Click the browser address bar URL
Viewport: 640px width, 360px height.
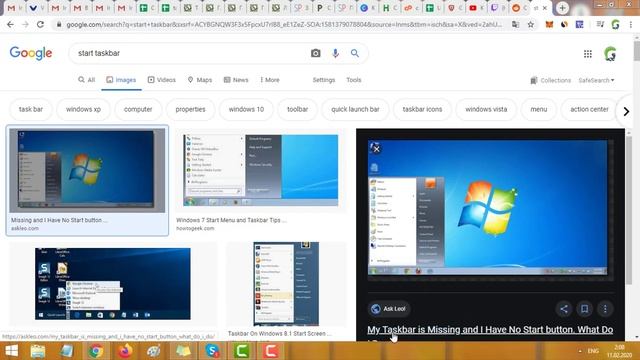click(x=284, y=24)
